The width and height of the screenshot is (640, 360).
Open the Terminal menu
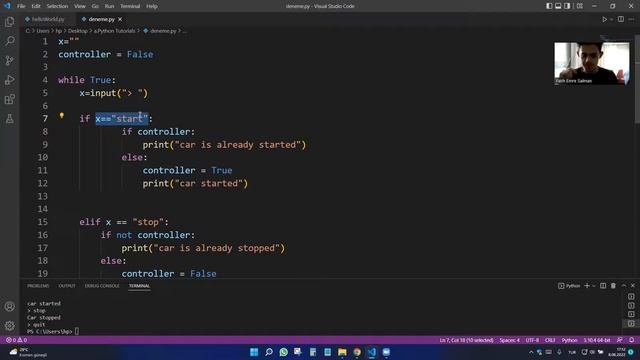click(x=130, y=6)
